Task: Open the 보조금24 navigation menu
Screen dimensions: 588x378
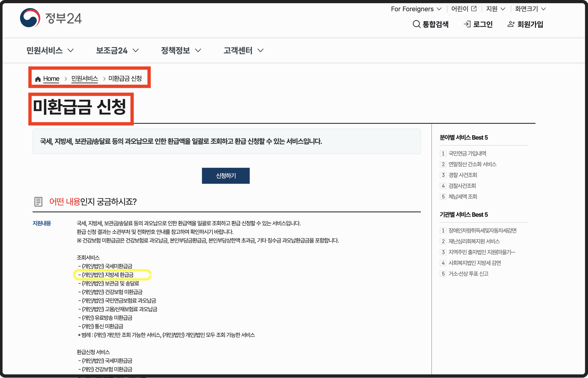Action: tap(117, 51)
